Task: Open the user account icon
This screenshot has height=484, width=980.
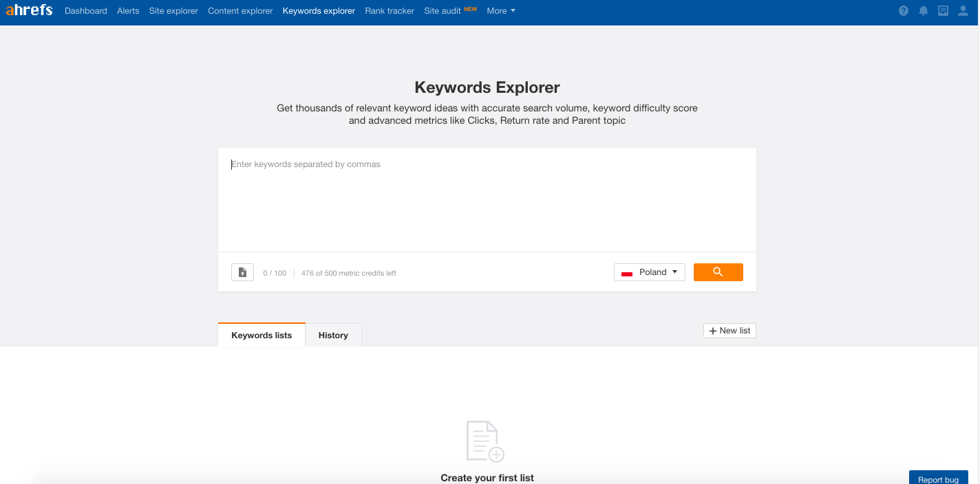Action: [963, 11]
